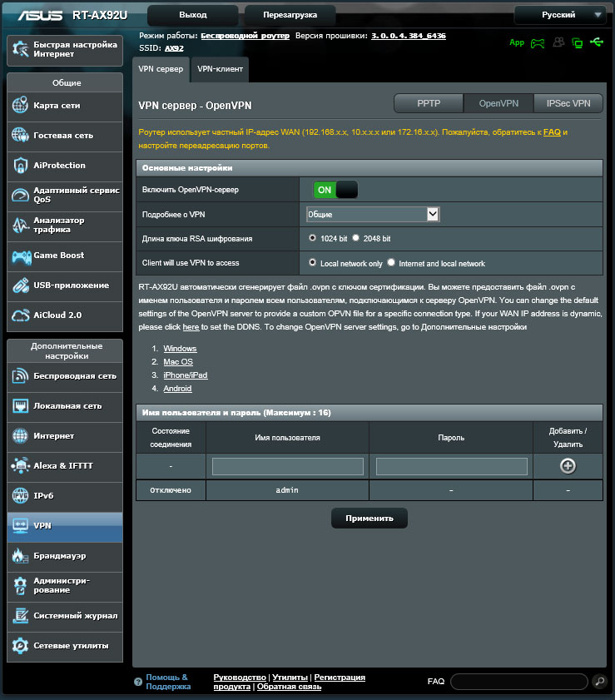The width and height of the screenshot is (615, 700).
Task: Click the Выход logout button
Action: [193, 15]
